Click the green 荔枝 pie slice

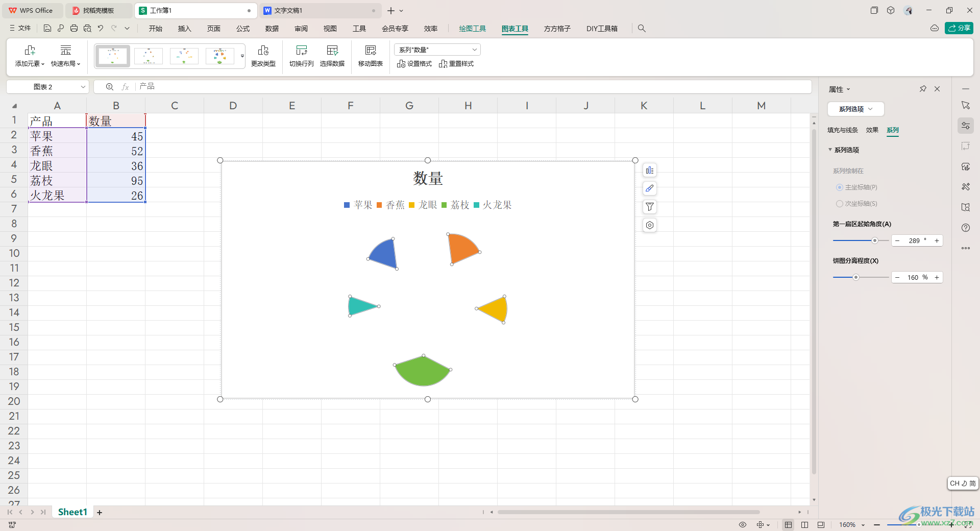click(x=423, y=371)
